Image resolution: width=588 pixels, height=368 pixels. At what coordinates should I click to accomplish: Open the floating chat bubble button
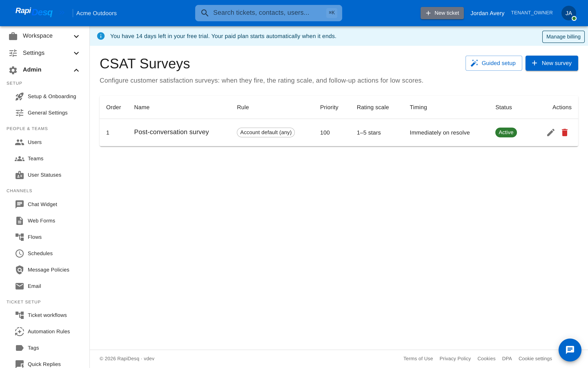click(x=570, y=350)
